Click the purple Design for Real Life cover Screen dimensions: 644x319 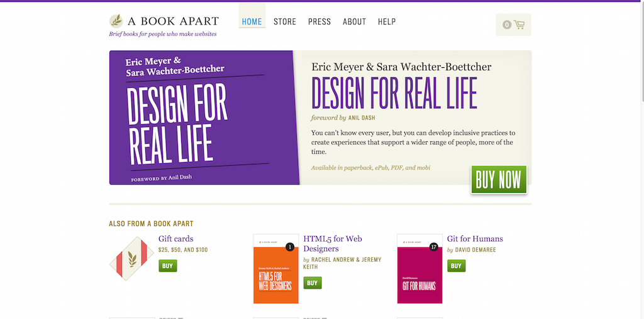(x=204, y=117)
